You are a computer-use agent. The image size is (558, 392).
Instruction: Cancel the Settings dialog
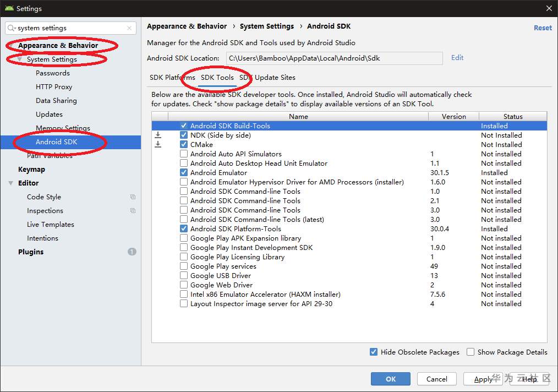pos(436,379)
